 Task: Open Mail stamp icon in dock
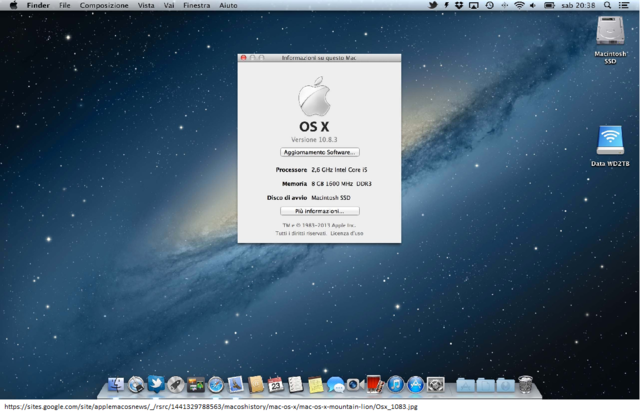[236, 384]
